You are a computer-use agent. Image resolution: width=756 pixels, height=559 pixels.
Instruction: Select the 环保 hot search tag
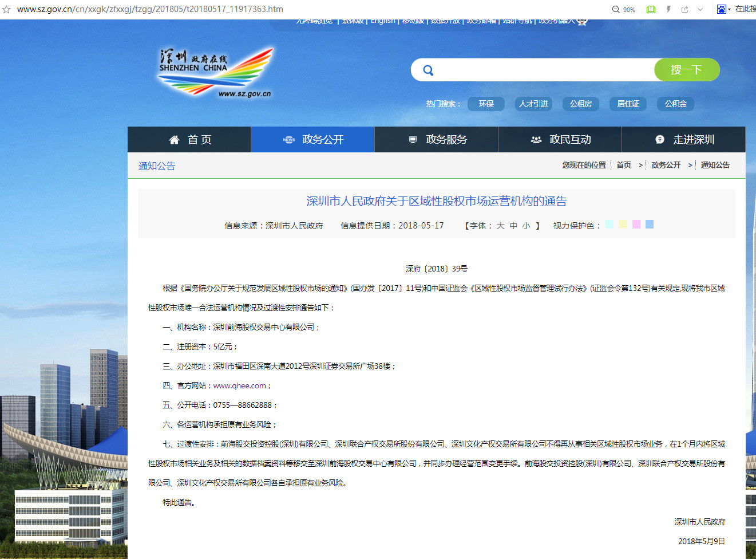[486, 104]
